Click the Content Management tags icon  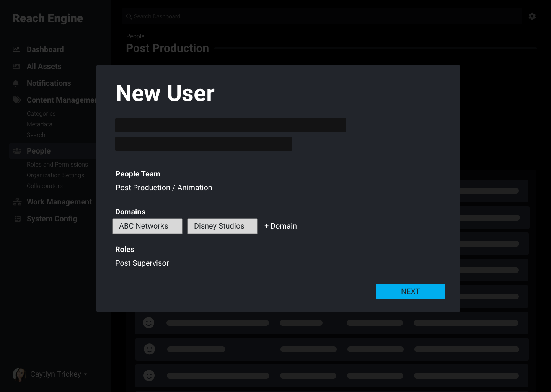[17, 100]
